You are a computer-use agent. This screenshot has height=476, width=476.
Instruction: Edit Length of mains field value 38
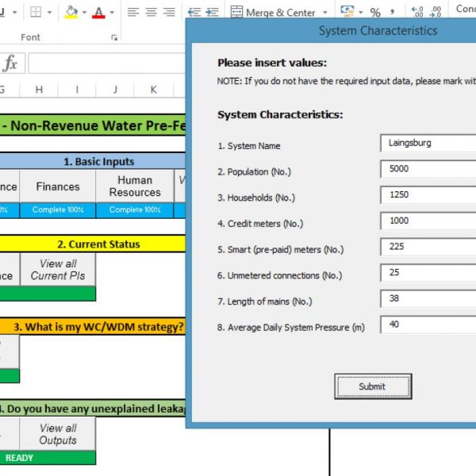pyautogui.click(x=428, y=298)
